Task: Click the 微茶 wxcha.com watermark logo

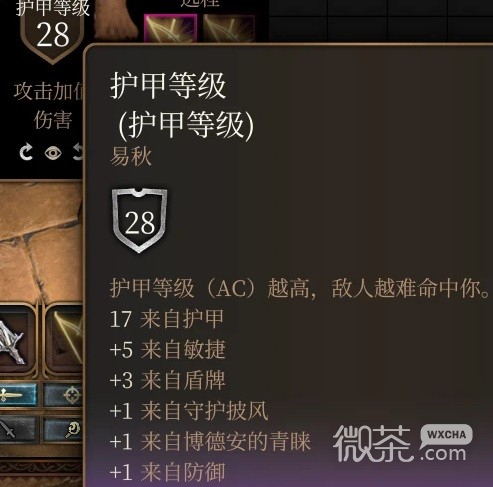Action: click(403, 443)
